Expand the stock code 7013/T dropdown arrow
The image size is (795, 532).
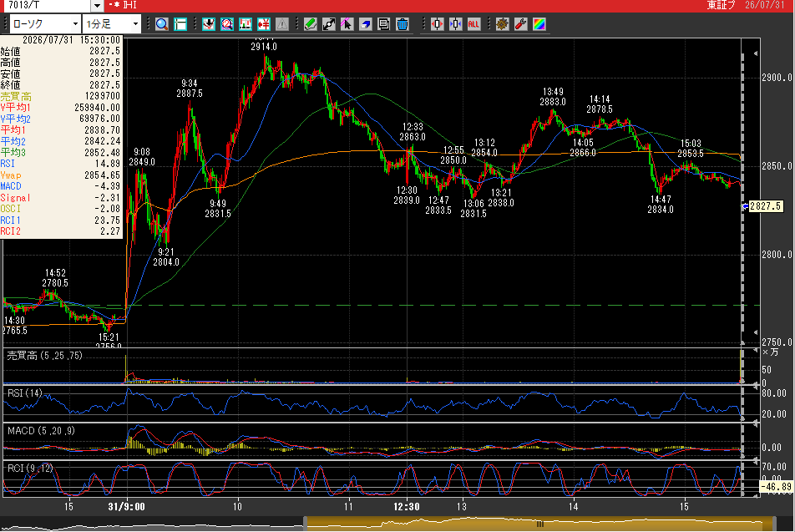(98, 6)
